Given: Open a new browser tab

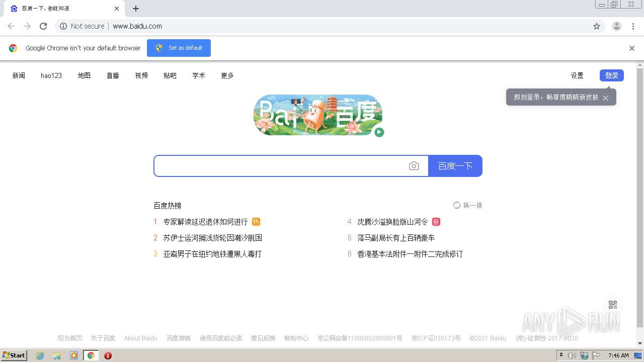Looking at the screenshot, I should [136, 9].
